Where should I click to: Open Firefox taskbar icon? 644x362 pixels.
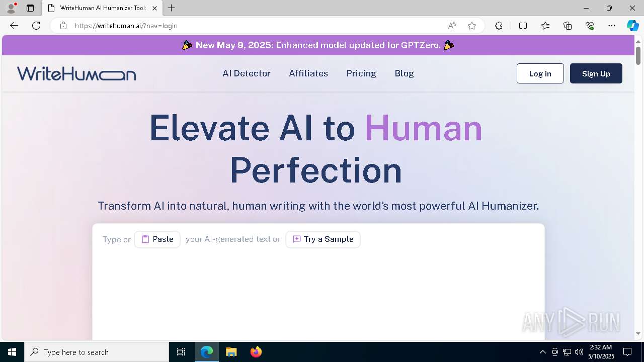coord(256,352)
